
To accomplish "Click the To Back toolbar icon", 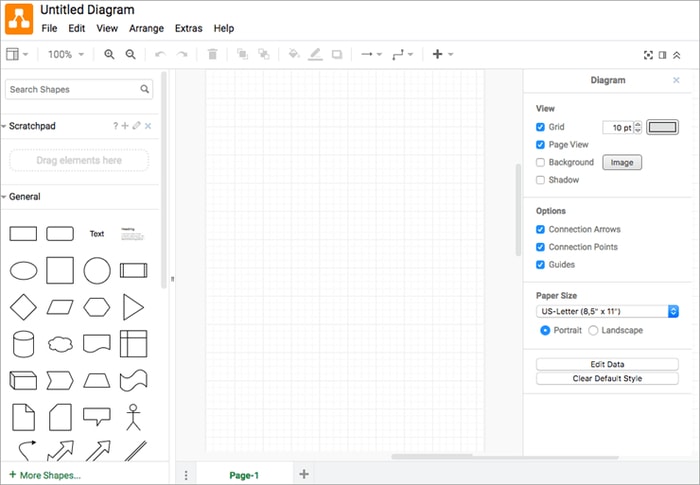I will [264, 54].
